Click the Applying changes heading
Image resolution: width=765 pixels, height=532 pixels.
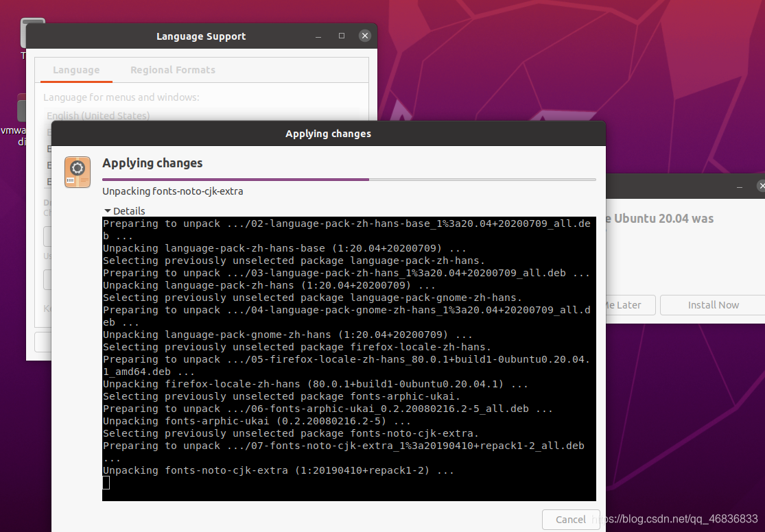coord(152,163)
